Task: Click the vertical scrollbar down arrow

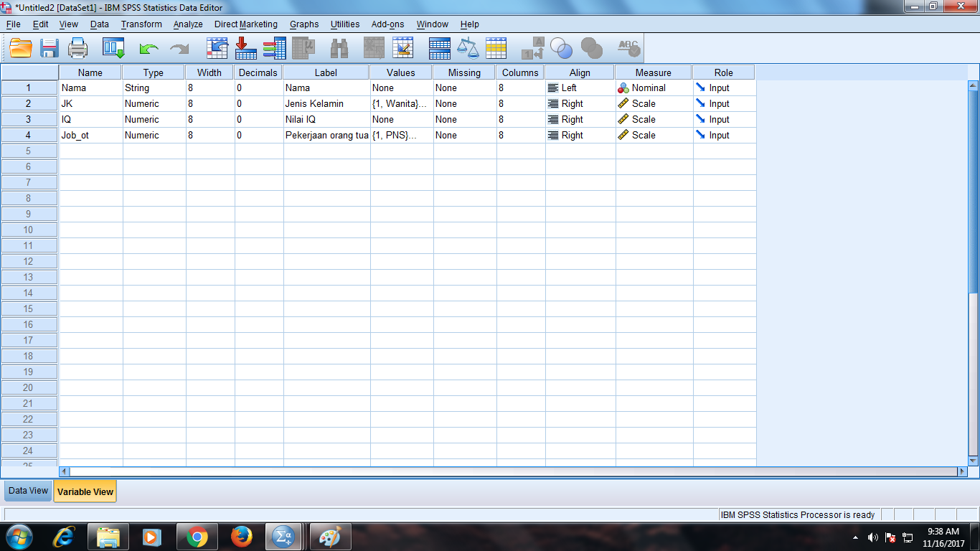Action: click(974, 460)
